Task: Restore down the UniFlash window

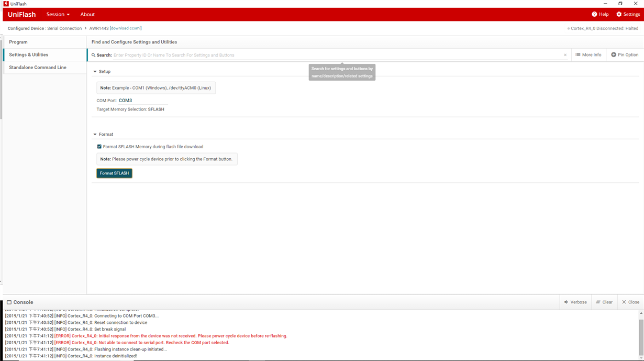Action: point(620,4)
